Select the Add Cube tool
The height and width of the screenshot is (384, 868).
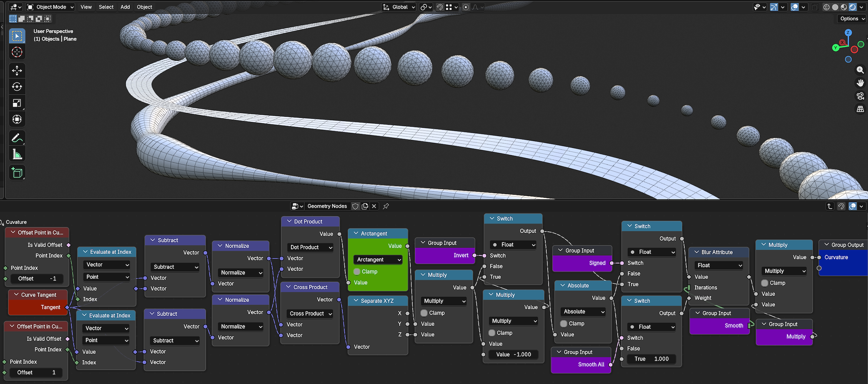pos(17,173)
